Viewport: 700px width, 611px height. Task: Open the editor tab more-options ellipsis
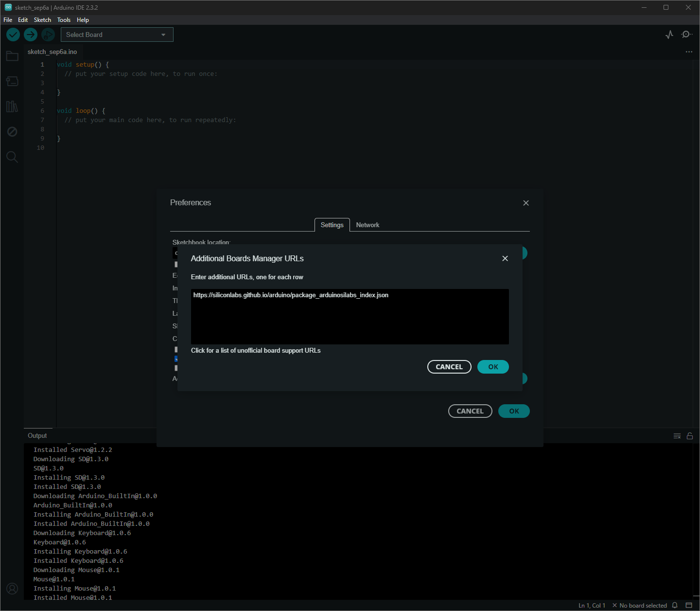(x=689, y=52)
